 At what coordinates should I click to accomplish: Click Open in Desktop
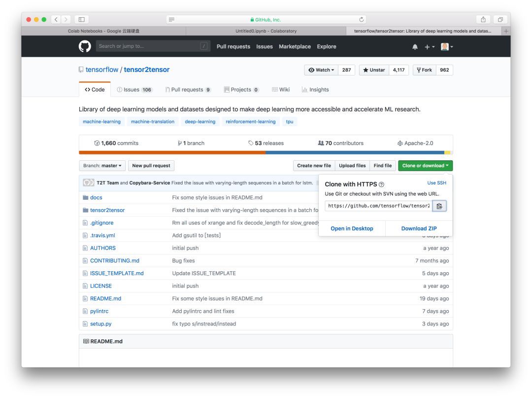(352, 228)
